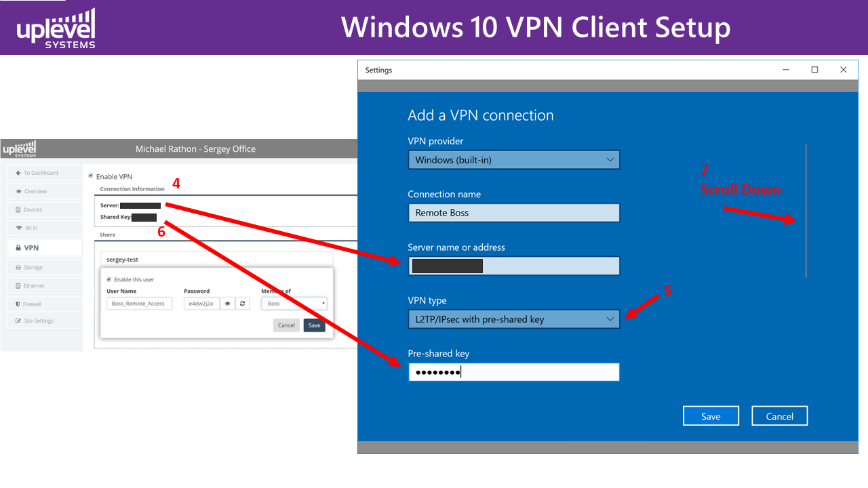Image resolution: width=868 pixels, height=488 pixels.
Task: Open the VPN provider dropdown
Action: [514, 160]
